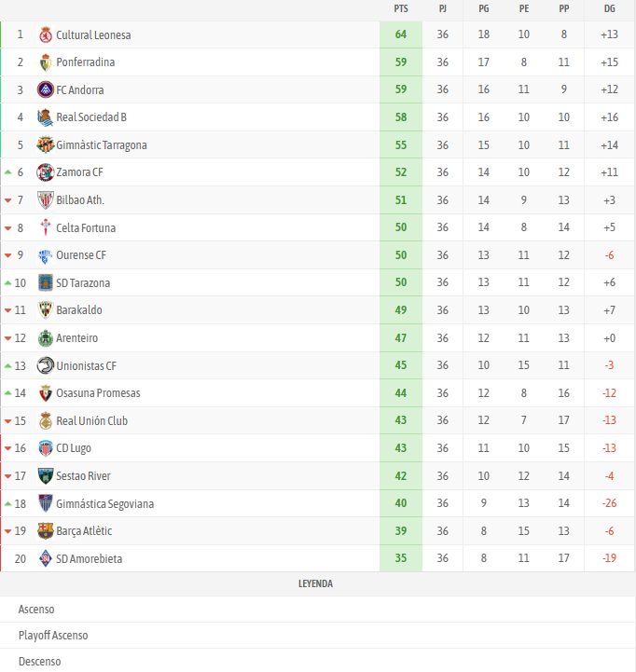Open the Celta Fortuna team link
636x672 pixels.
pyautogui.click(x=86, y=227)
